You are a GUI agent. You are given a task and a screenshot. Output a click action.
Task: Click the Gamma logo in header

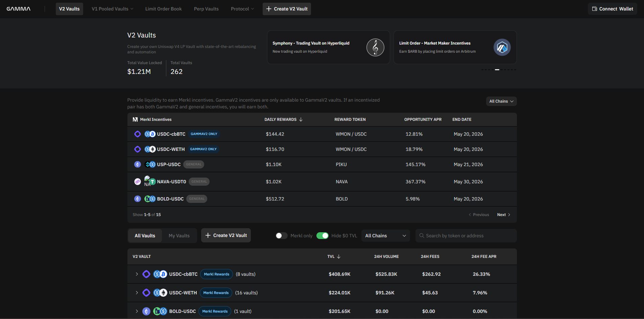tap(19, 9)
